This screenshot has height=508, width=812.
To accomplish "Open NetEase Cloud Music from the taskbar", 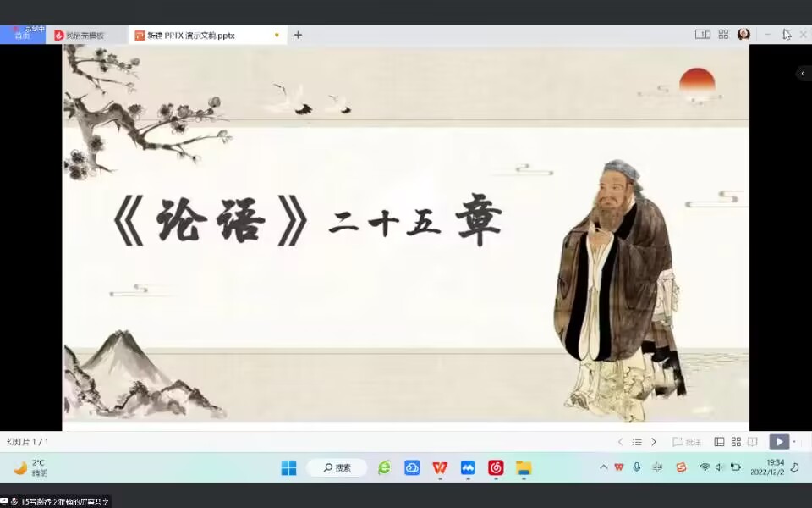I will click(x=496, y=467).
